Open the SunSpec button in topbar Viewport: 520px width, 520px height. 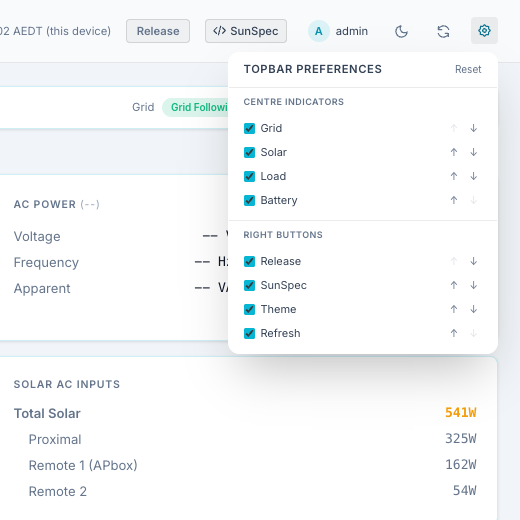click(x=246, y=31)
